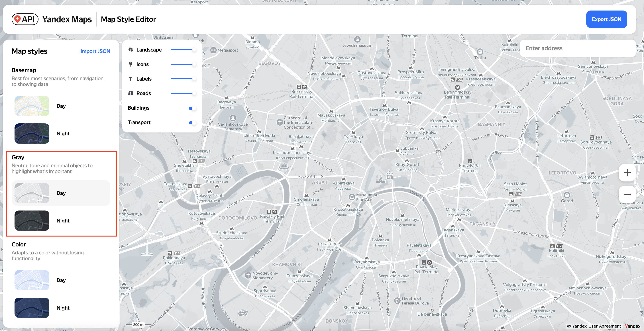
Task: Click the Troika map icon
Action: pos(480,52)
